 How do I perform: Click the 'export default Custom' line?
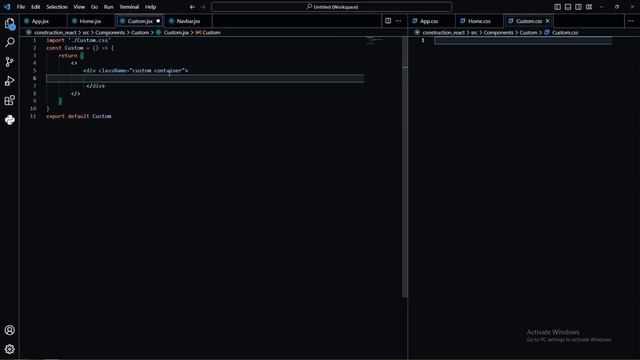pyautogui.click(x=78, y=116)
